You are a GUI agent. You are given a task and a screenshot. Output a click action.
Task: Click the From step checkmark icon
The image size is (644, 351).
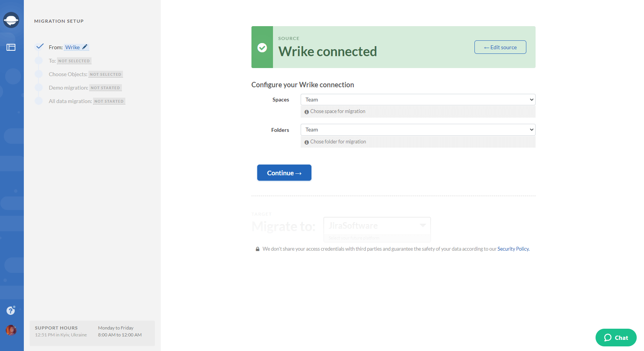(40, 47)
